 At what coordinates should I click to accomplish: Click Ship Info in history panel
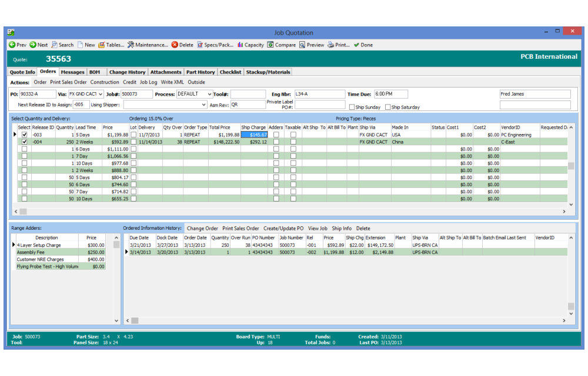pos(342,229)
